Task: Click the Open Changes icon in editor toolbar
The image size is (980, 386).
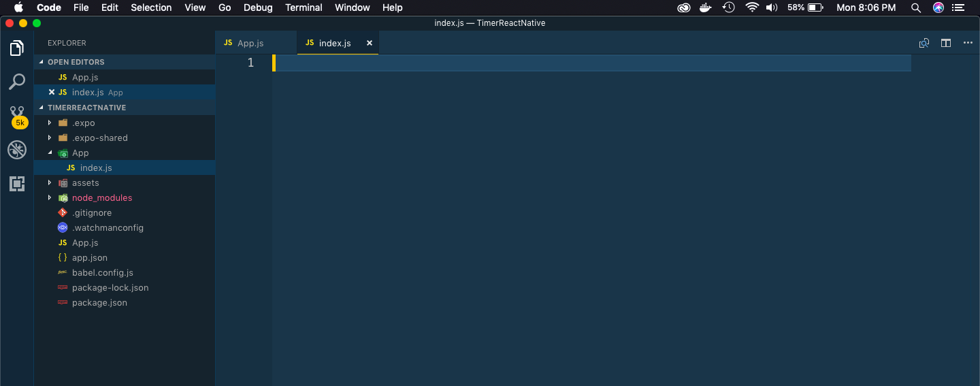Action: (924, 43)
